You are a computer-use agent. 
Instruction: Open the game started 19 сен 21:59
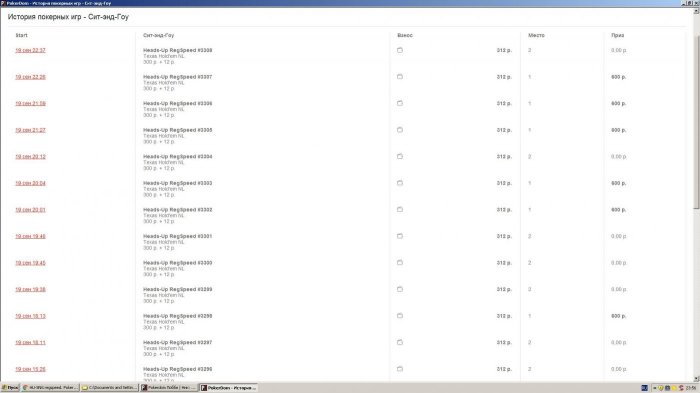[30, 104]
